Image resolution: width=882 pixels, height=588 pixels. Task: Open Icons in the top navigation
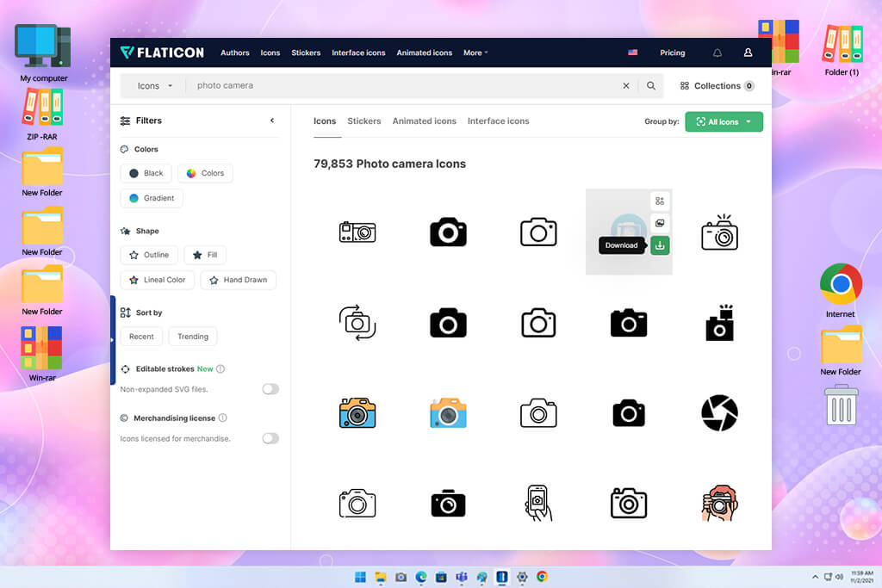click(x=270, y=53)
